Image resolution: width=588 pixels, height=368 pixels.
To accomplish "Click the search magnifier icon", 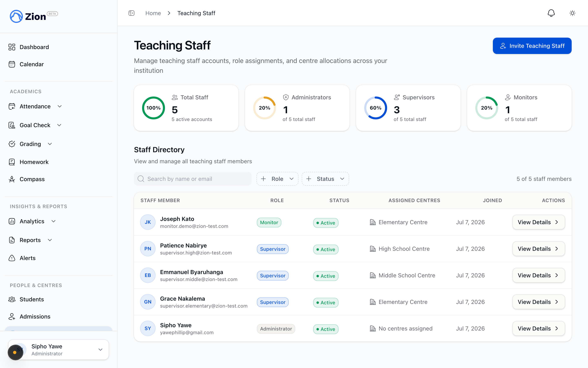I will (x=141, y=179).
